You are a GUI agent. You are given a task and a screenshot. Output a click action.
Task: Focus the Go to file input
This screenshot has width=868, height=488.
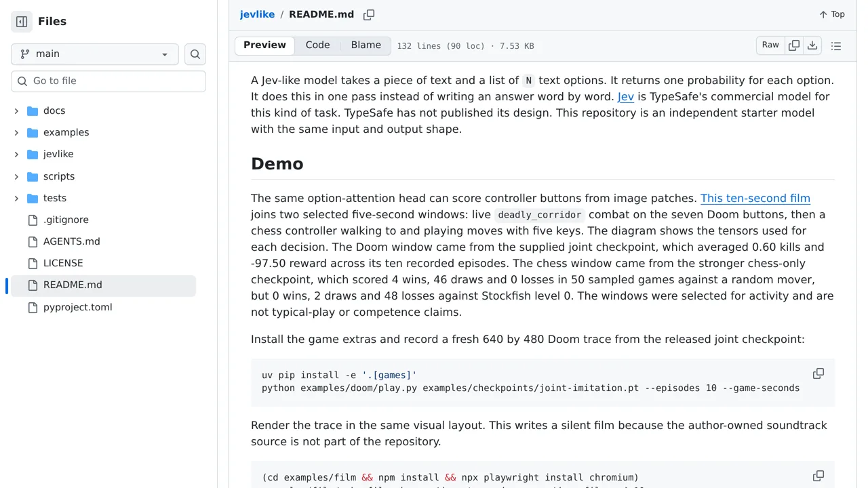[108, 81]
